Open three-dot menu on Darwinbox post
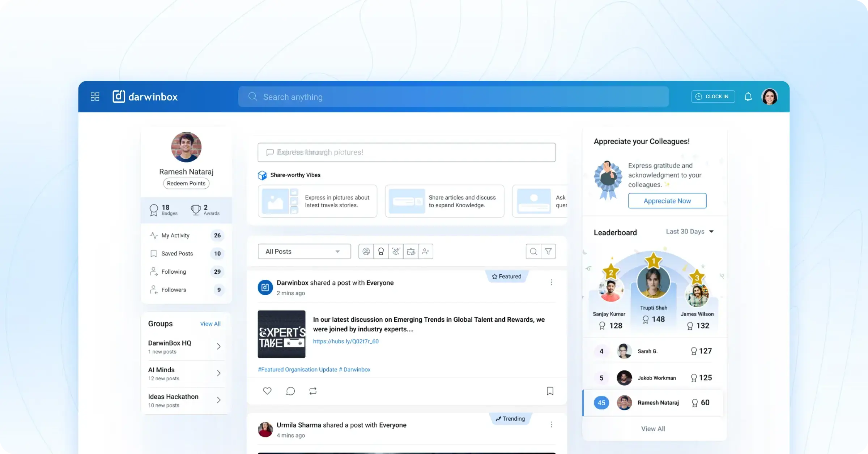Viewport: 868px width, 454px height. 551,282
